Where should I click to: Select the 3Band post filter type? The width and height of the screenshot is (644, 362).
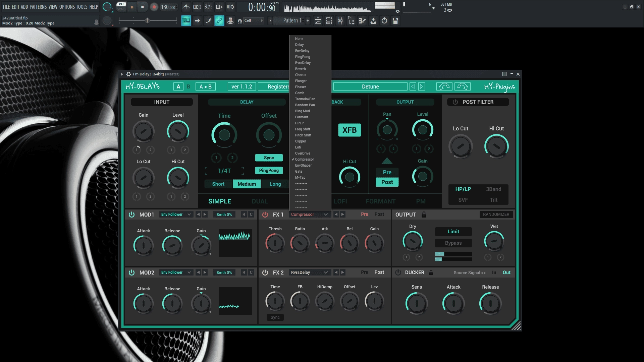[493, 189]
